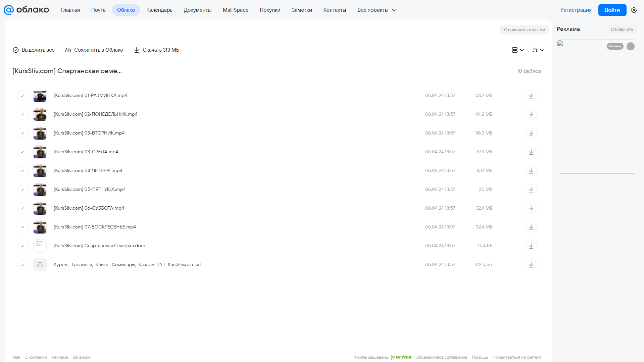644x362 pixels.
Task: Open the sort order dropdown
Action: tap(538, 50)
